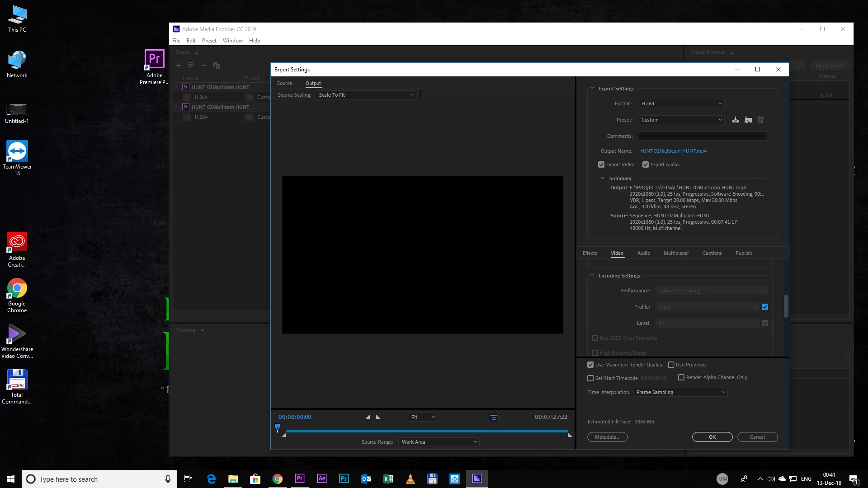Click the Delete Preset trash icon

coord(761,120)
